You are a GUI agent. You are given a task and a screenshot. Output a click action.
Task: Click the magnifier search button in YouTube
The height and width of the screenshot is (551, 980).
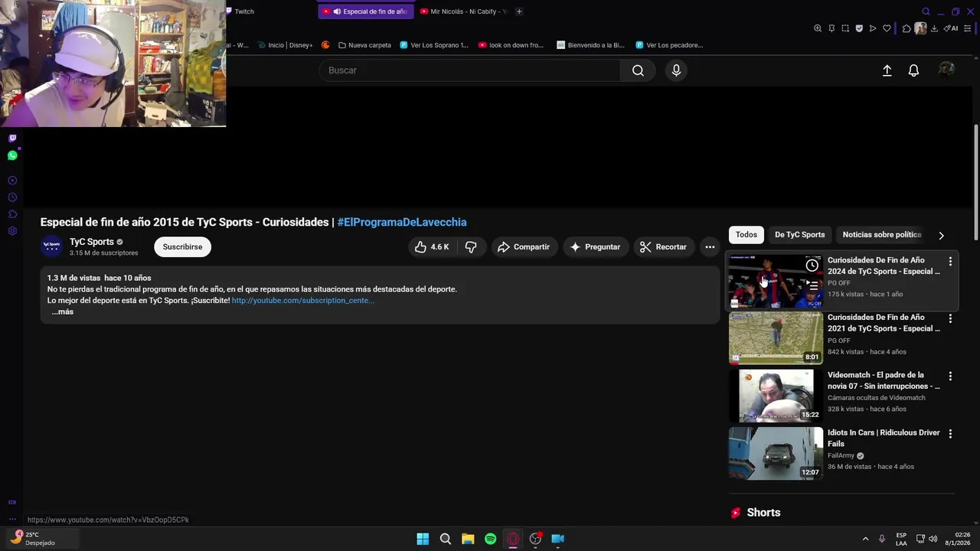click(x=638, y=70)
